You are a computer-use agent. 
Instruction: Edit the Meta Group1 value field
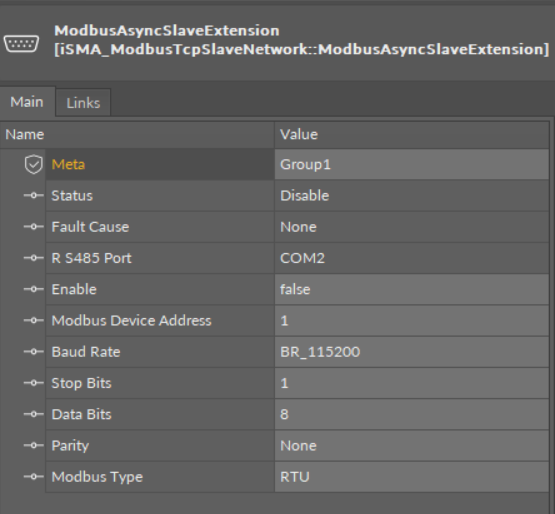pos(412,164)
